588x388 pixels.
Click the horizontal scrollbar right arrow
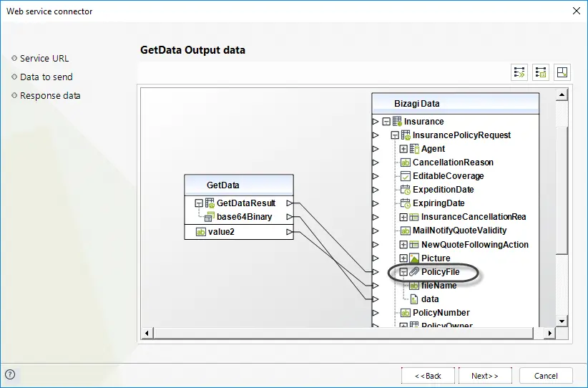[550, 333]
